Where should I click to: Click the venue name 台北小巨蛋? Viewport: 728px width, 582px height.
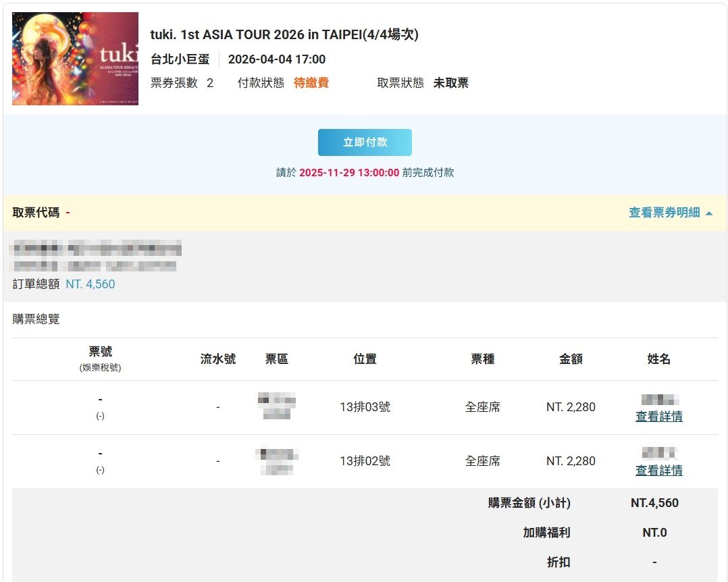(180, 59)
